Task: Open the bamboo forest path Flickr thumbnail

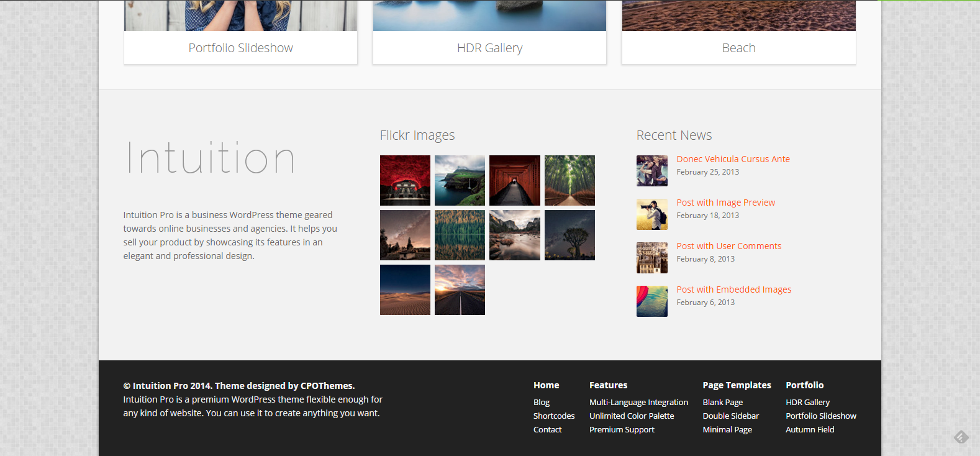Action: 569,180
